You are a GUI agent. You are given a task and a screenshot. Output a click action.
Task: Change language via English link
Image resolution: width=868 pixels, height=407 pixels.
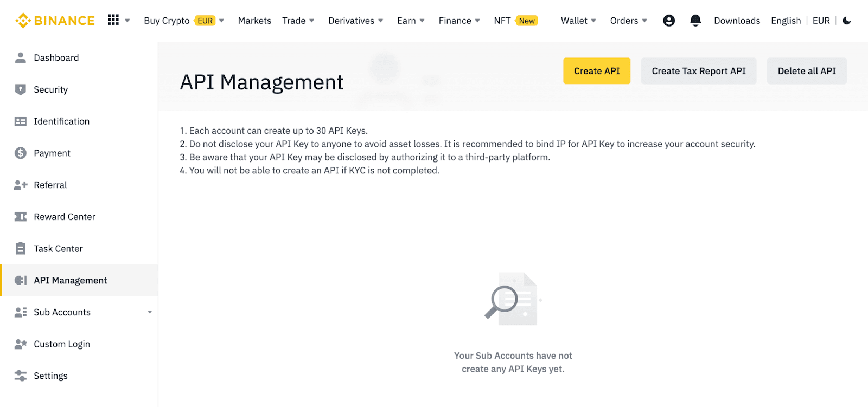(786, 21)
